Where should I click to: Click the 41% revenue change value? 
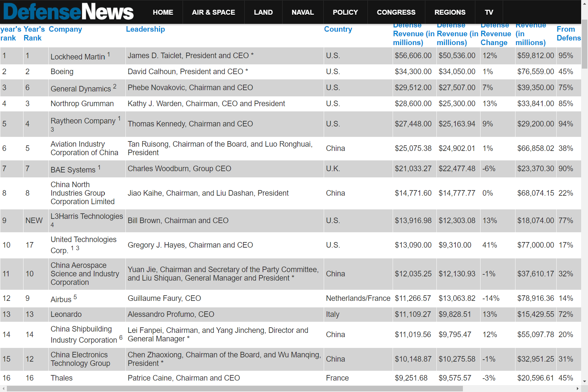[x=490, y=245]
